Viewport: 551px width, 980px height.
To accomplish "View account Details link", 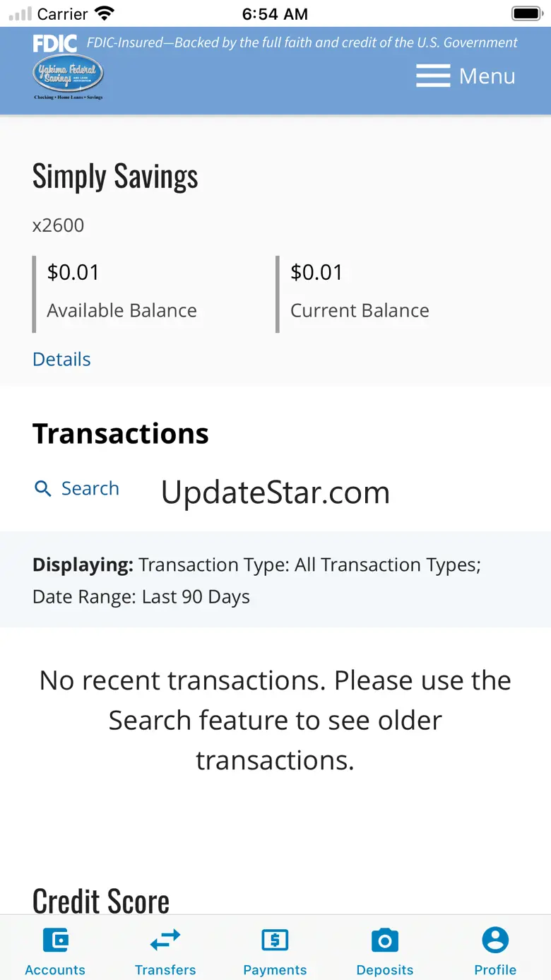I will [x=61, y=359].
